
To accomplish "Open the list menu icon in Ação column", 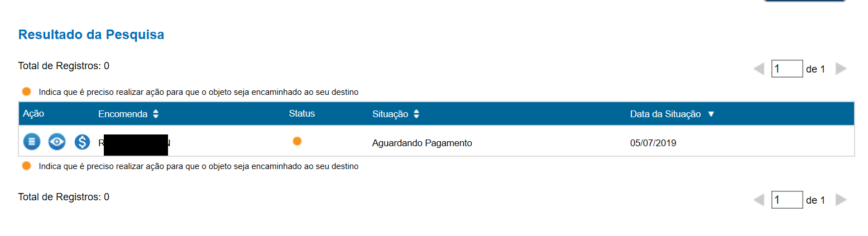I will click(x=32, y=142).
